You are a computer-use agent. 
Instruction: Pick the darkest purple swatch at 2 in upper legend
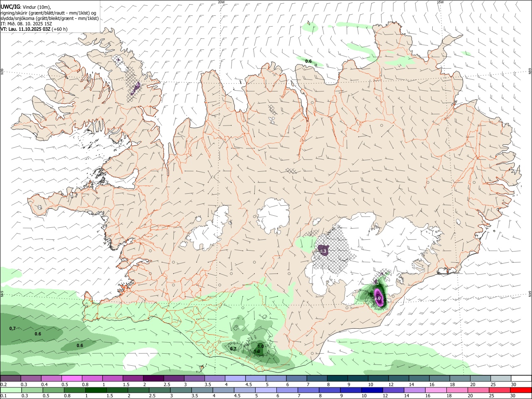153,378
